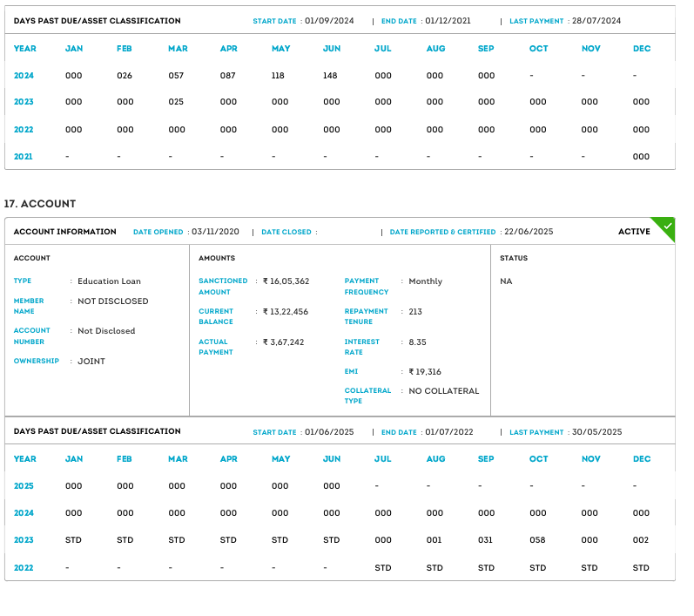Open the 2025 year row label

coord(24,486)
